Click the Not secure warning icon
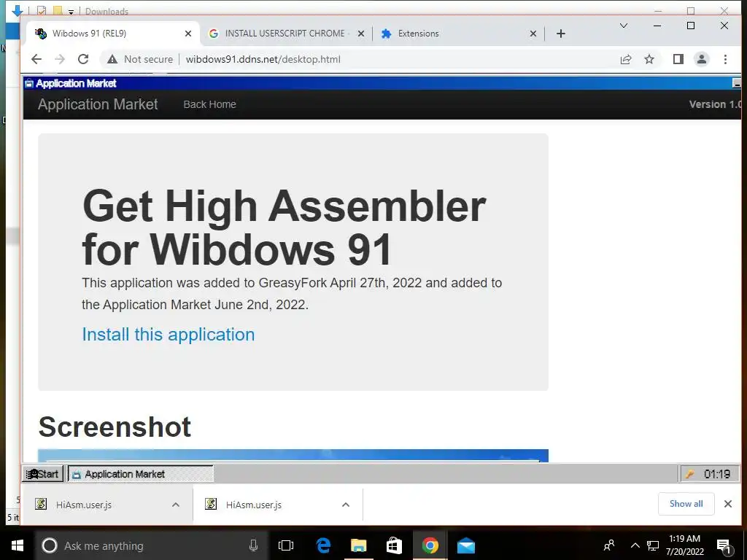This screenshot has width=747, height=560. (x=112, y=59)
